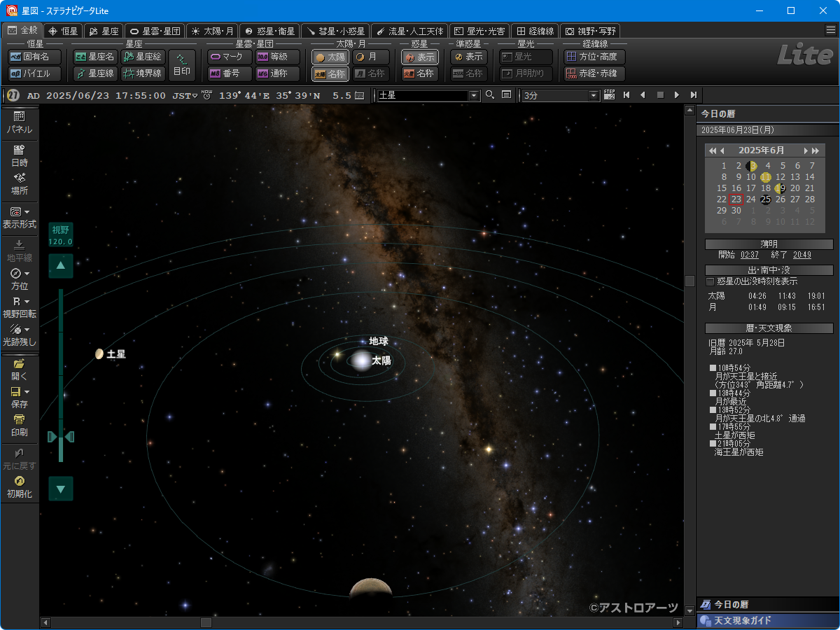840x630 pixels.
Task: Open the 天文現象ガイド panel button
Action: (768, 620)
